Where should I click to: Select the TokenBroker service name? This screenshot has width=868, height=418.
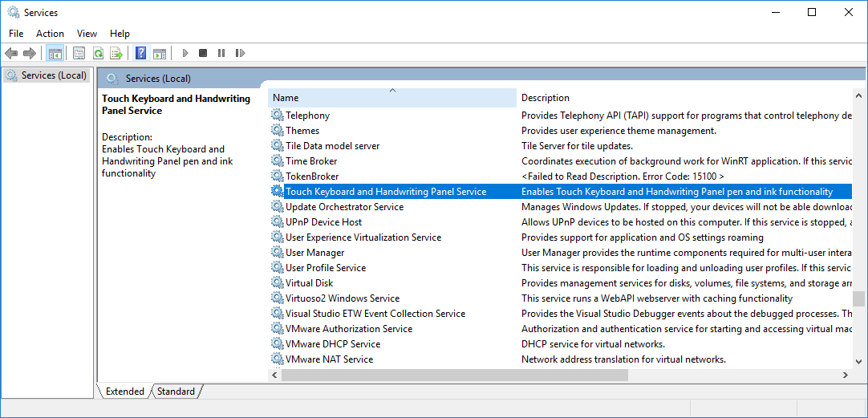tap(312, 176)
